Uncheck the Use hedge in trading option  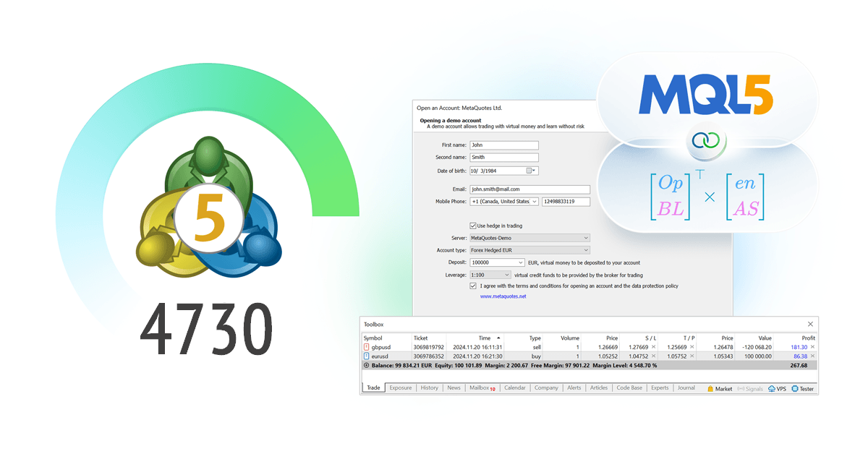click(474, 226)
